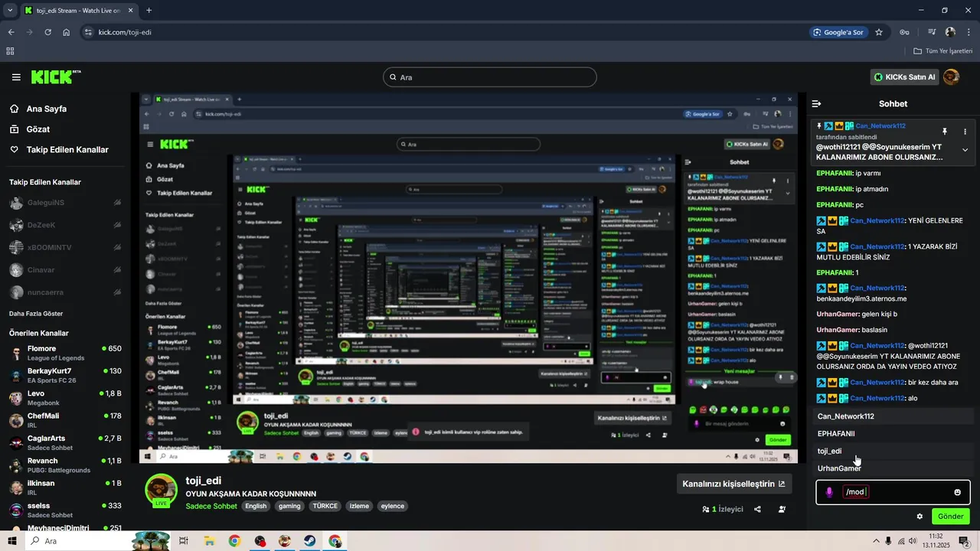Click the gaming stream tag
The width and height of the screenshot is (980, 551).
289,506
